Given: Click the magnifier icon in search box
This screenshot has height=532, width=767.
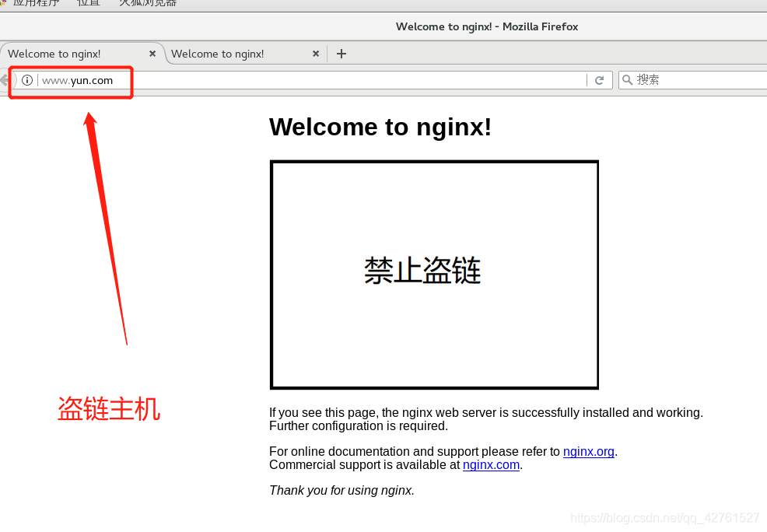Looking at the screenshot, I should click(x=627, y=79).
